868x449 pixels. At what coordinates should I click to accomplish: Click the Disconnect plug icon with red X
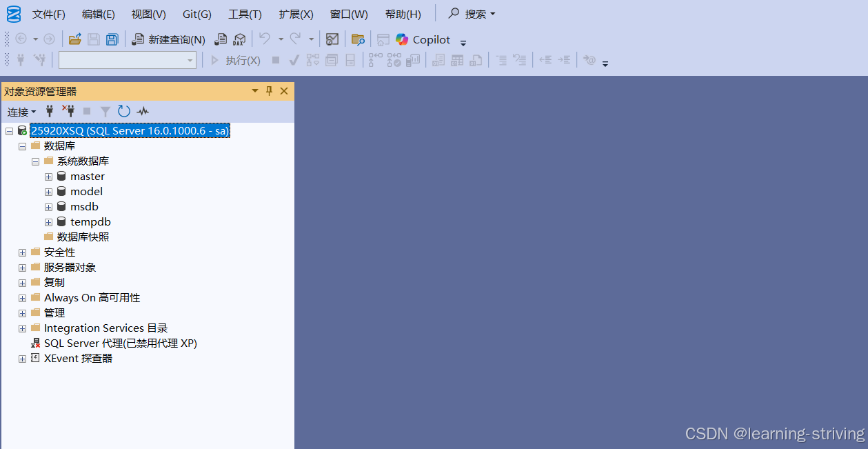click(68, 111)
